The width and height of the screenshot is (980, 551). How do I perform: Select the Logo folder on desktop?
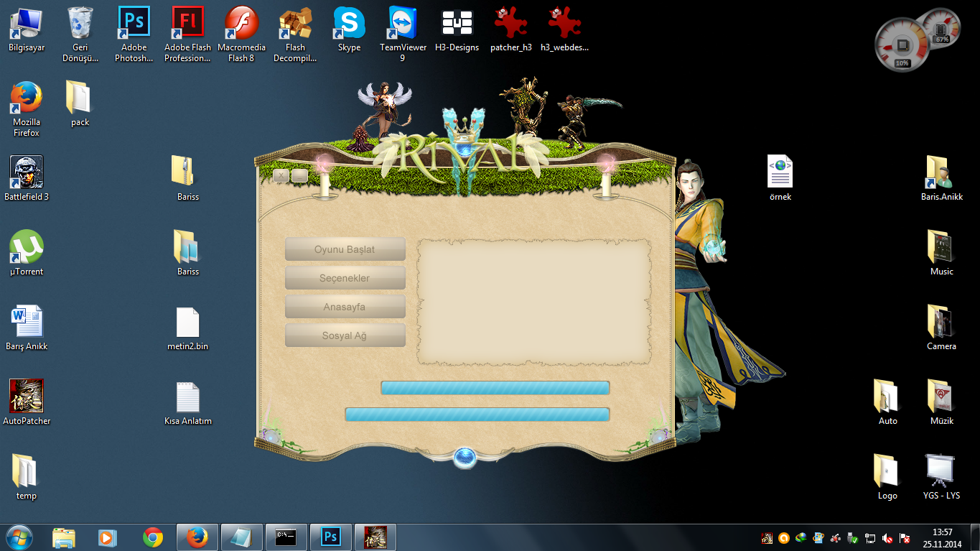[x=888, y=478]
